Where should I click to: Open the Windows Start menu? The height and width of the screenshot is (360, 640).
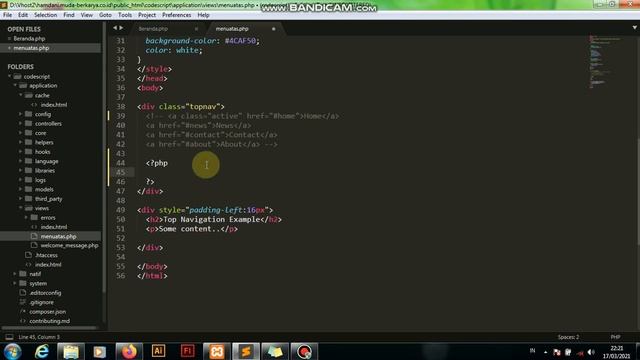[x=13, y=351]
